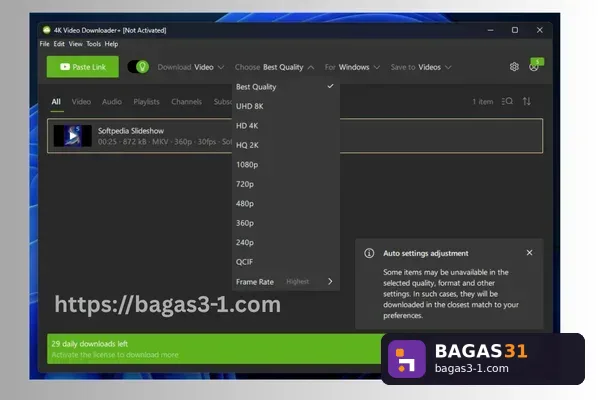Minimize the 4K Video Downloader window
The image size is (600, 400).
(x=491, y=30)
